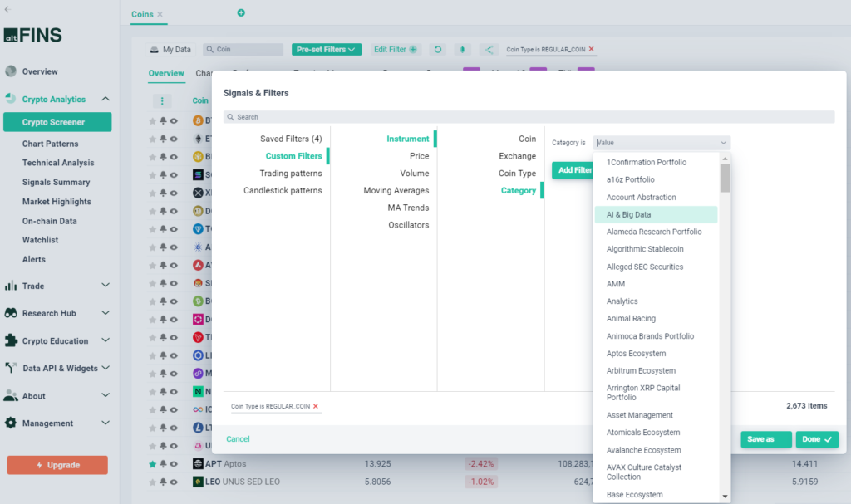Toggle the favorite star on the BTC row

[x=152, y=121]
